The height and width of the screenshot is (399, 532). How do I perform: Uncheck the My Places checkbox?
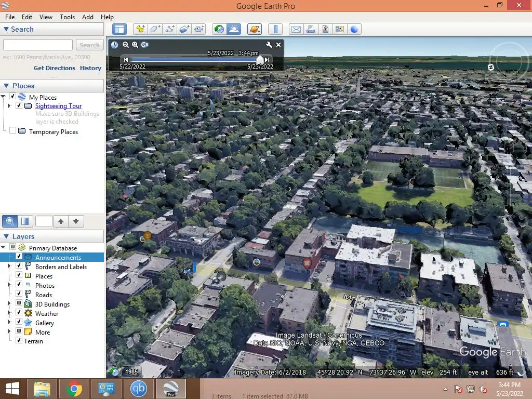click(x=12, y=96)
